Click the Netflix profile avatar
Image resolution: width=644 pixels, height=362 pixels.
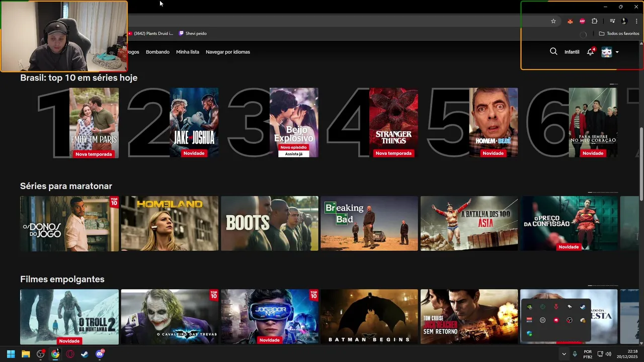point(607,52)
